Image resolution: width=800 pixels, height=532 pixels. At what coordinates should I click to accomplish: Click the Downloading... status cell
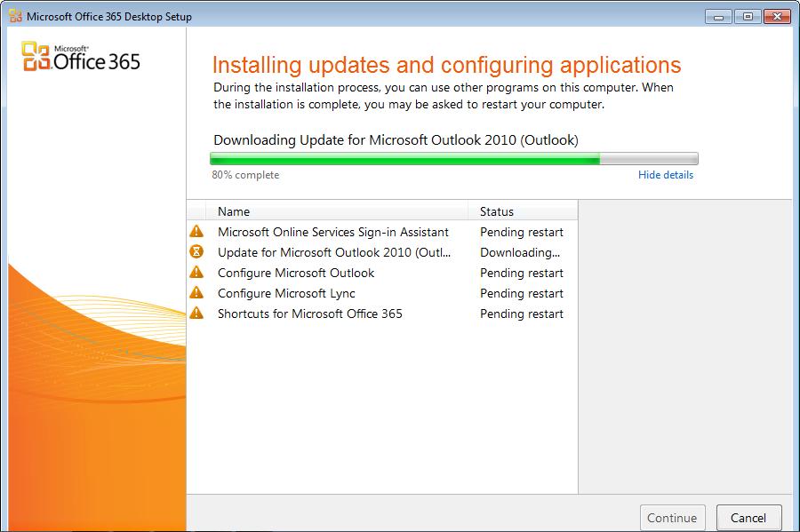(520, 253)
